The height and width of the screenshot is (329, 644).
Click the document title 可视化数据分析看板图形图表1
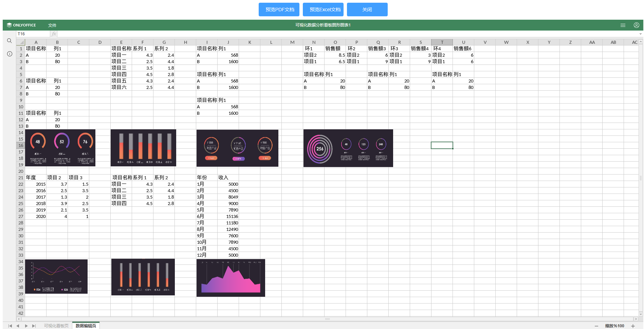click(323, 25)
